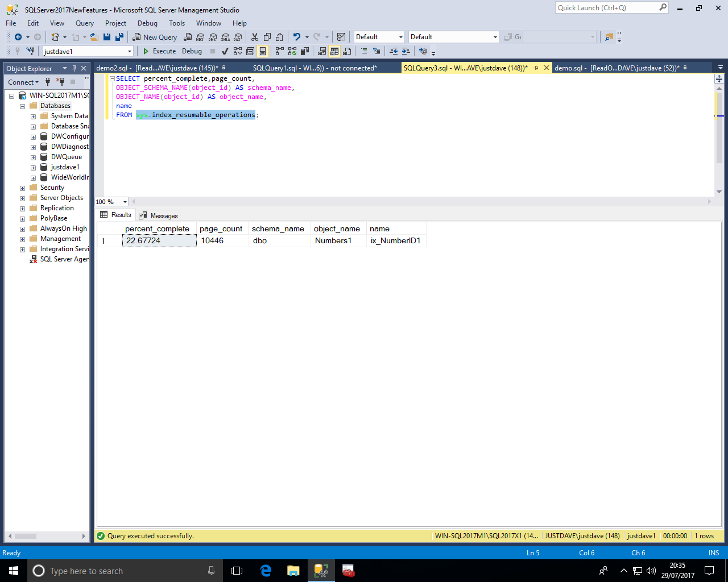
Task: Click the DAX query toolbar icon
Action: tap(238, 37)
